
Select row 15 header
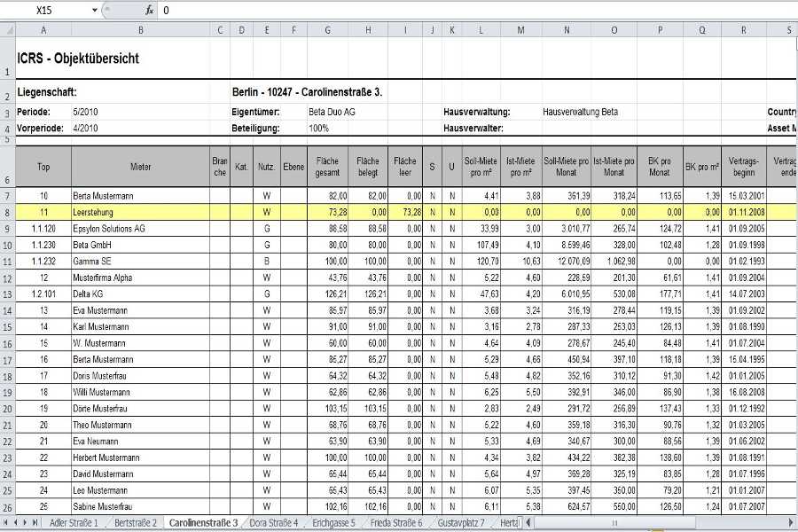pos(7,327)
